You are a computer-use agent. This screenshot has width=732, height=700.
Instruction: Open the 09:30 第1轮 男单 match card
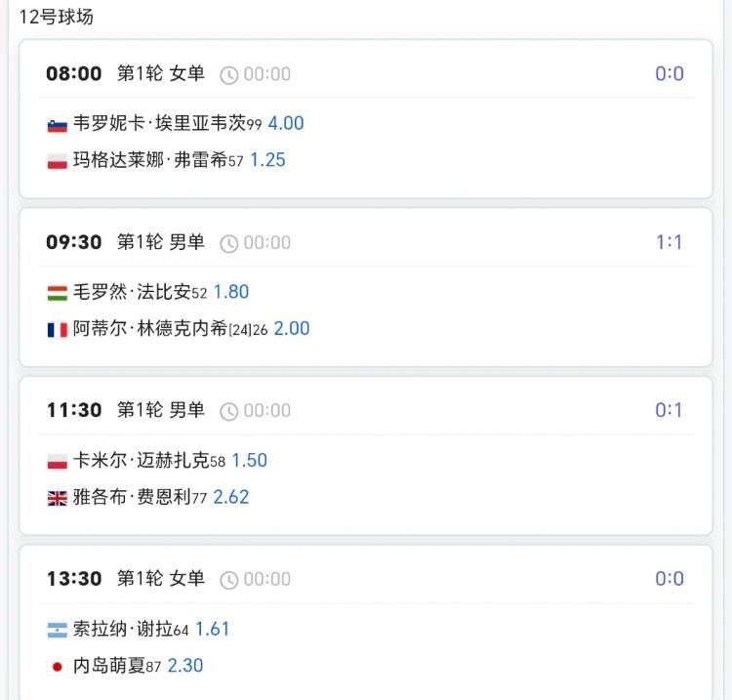tap(366, 288)
